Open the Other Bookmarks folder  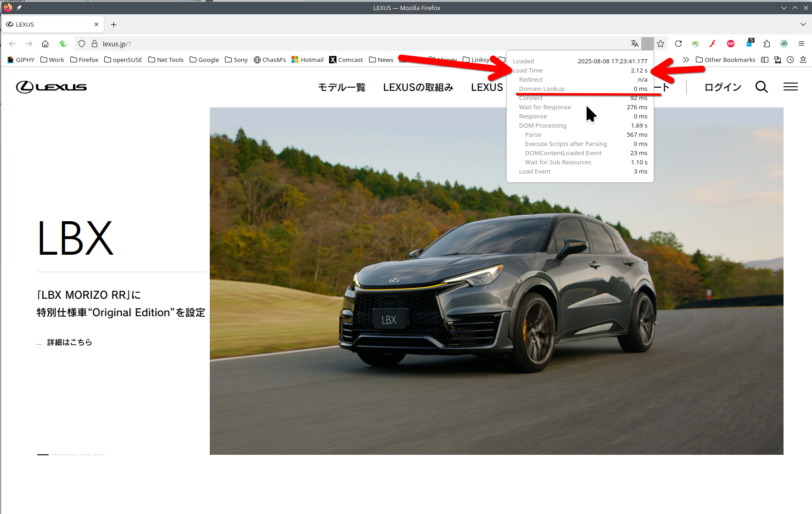[725, 60]
